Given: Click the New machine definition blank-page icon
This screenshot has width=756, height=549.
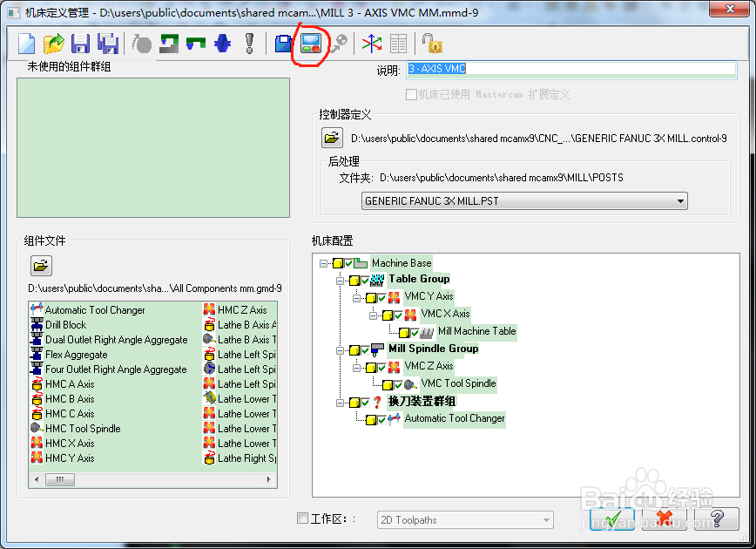Looking at the screenshot, I should click(26, 44).
